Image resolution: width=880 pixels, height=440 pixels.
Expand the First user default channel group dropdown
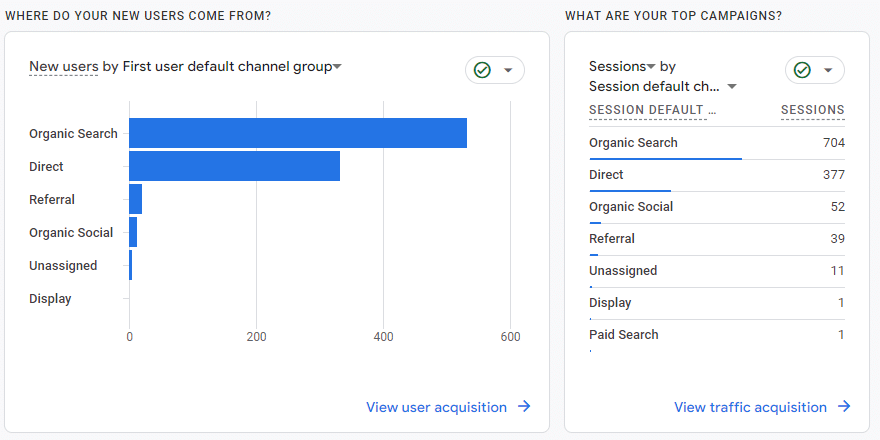click(337, 67)
